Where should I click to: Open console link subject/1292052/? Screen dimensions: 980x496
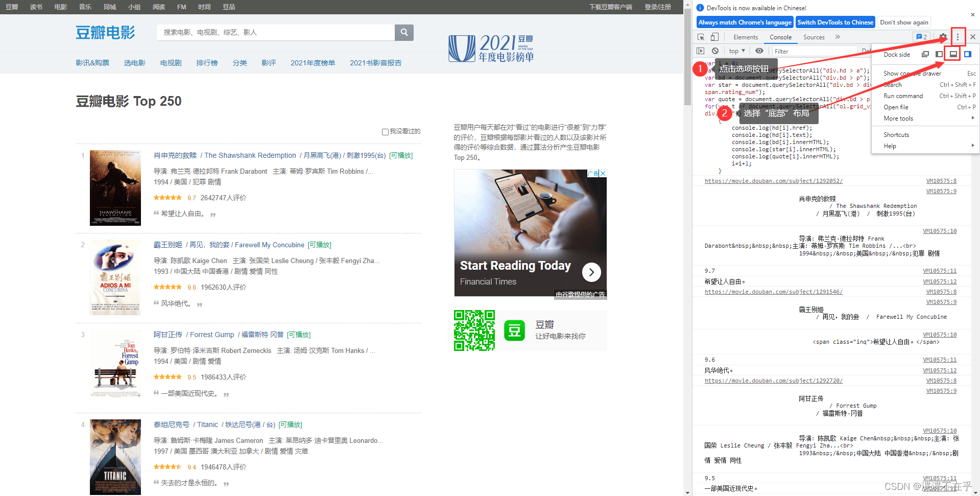pos(774,181)
